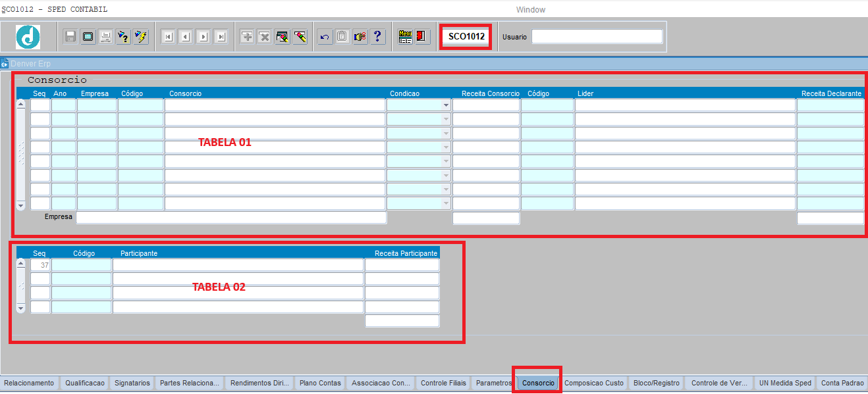The image size is (868, 394).
Task: Click the Exit door icon
Action: tap(422, 37)
